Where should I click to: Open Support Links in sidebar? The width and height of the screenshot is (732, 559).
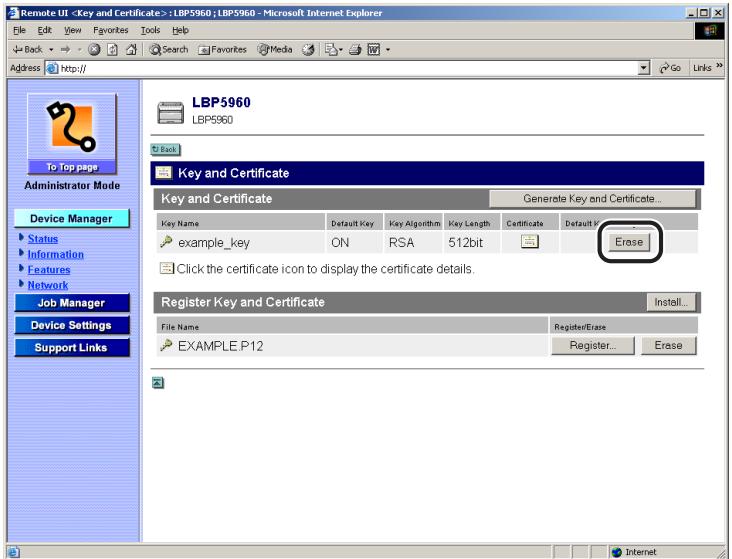click(x=72, y=348)
